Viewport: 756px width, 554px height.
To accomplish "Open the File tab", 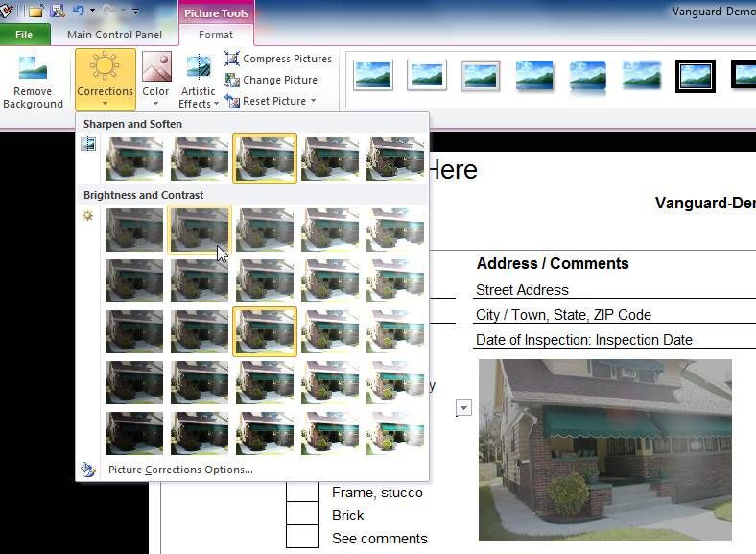I will coord(24,35).
